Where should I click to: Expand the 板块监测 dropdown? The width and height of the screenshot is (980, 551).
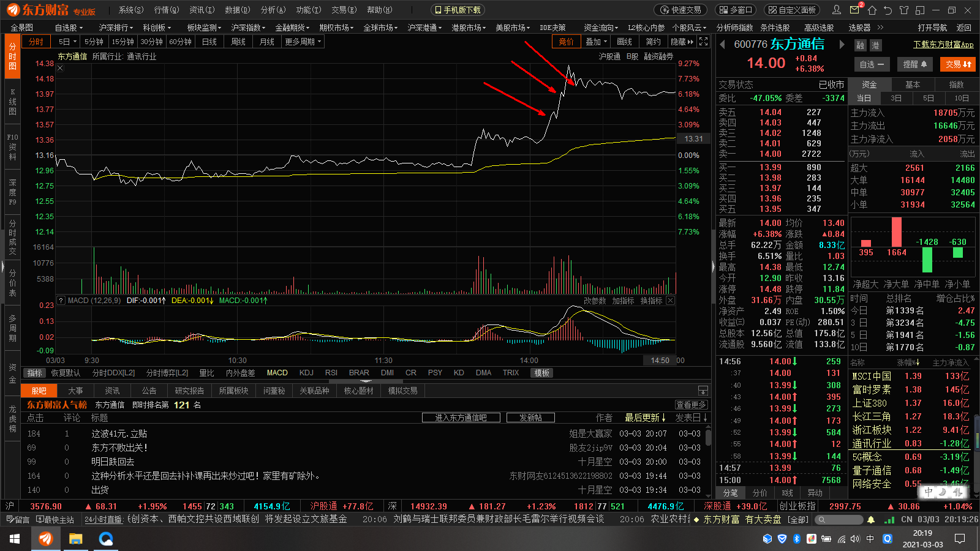click(204, 28)
